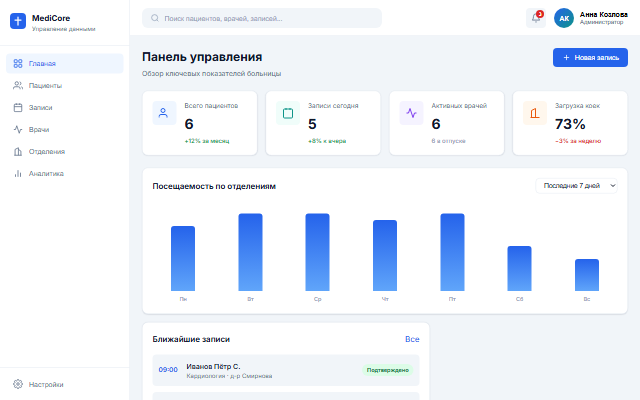Click the Новая запись button
640x400 pixels.
point(590,58)
